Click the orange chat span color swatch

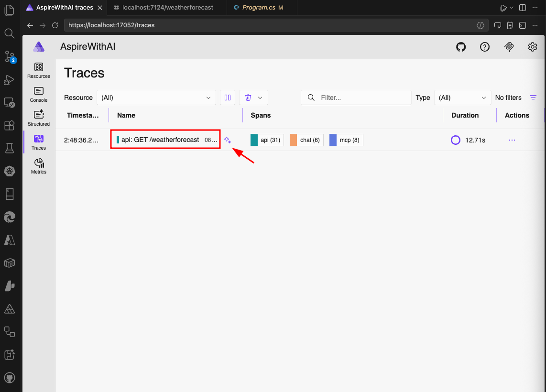click(294, 140)
